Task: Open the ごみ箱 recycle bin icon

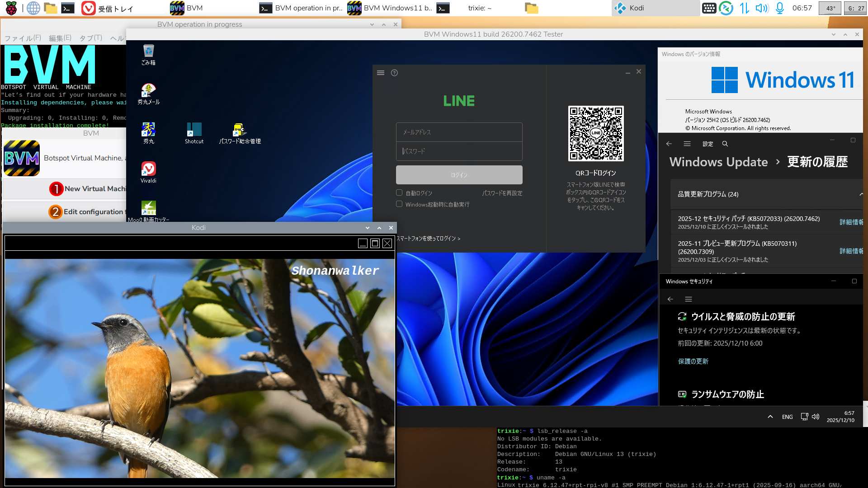Action: pyautogui.click(x=148, y=52)
